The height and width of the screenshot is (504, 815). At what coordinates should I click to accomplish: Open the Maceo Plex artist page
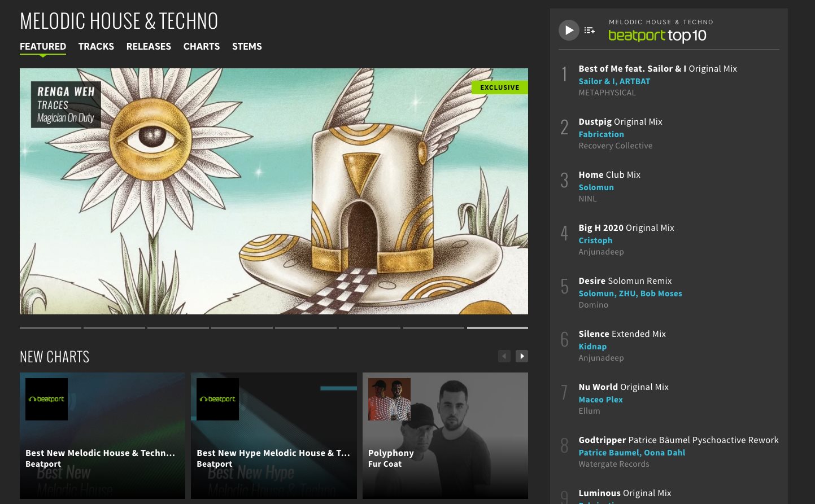(x=601, y=400)
